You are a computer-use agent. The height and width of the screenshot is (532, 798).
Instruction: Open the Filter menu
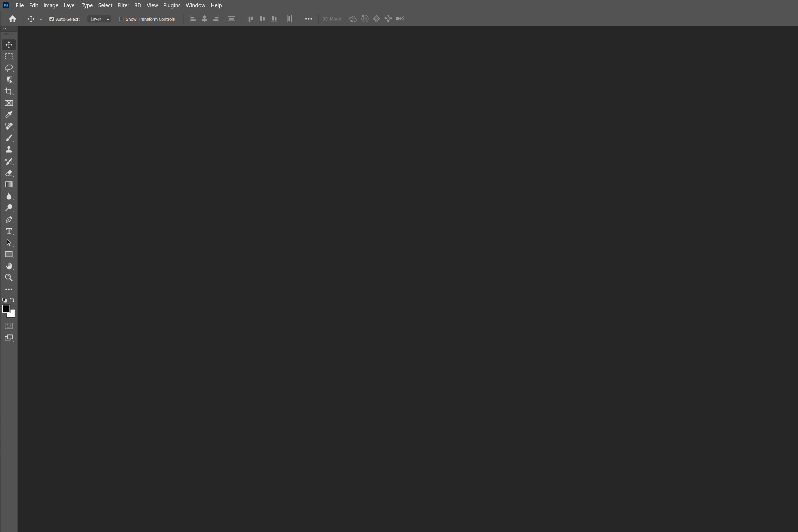pyautogui.click(x=123, y=5)
